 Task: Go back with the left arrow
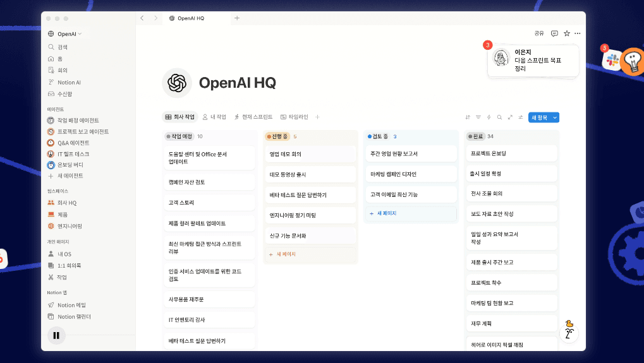click(x=142, y=18)
